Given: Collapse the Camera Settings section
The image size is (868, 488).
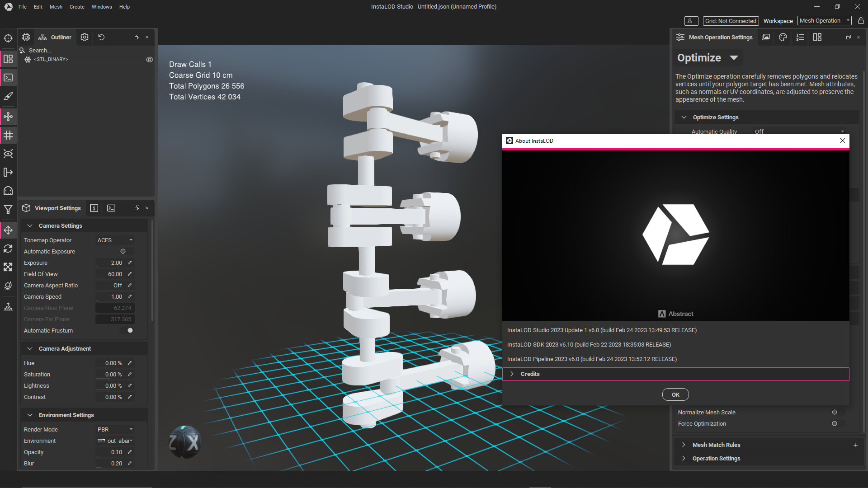Looking at the screenshot, I should pos(30,225).
